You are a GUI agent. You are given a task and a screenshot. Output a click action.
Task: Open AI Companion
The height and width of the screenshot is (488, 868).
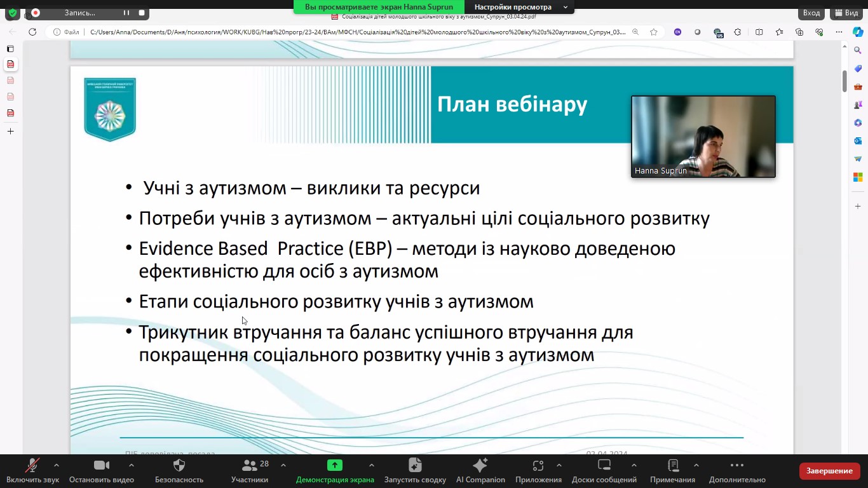[480, 466]
